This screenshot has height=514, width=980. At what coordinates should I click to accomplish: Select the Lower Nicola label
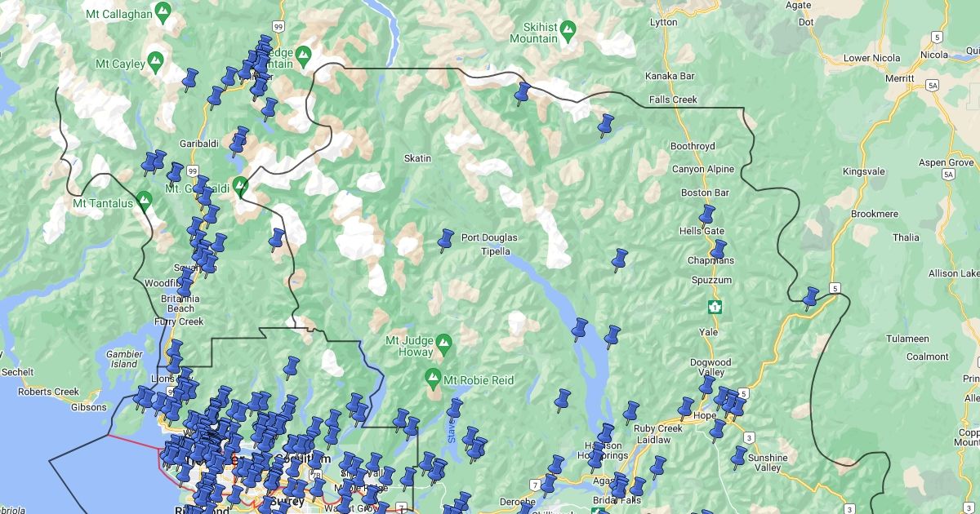click(872, 58)
